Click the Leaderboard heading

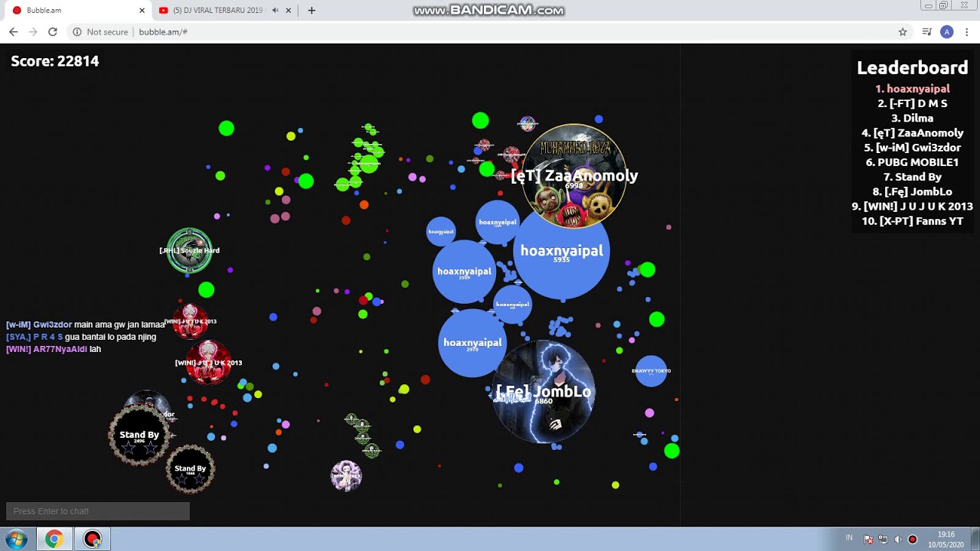tap(913, 67)
